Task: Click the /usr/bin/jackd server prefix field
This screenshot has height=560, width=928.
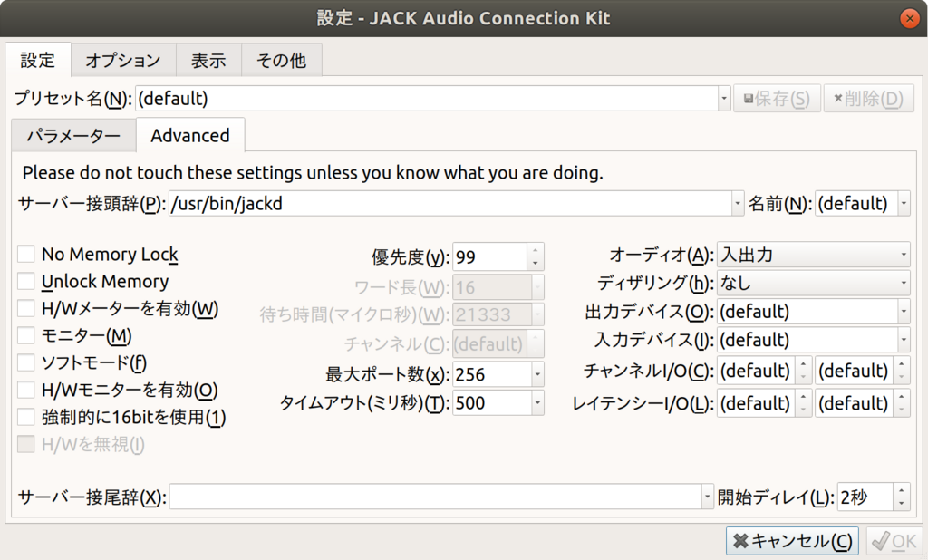Action: point(450,204)
